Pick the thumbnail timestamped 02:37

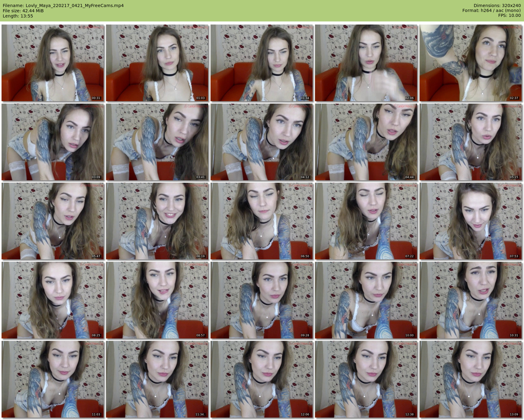coord(471,63)
